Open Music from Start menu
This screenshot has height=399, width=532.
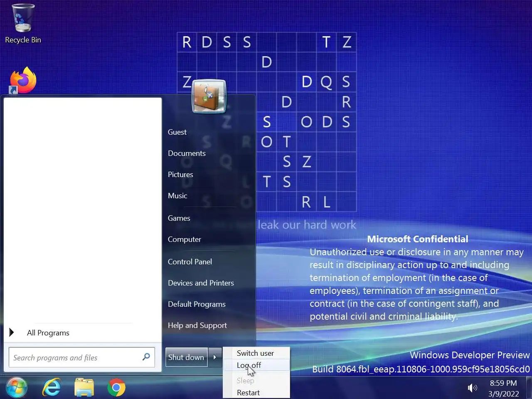pyautogui.click(x=177, y=195)
